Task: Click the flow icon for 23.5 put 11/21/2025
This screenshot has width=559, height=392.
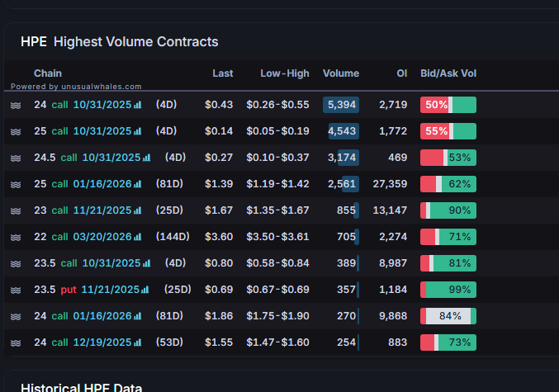Action: (16, 290)
